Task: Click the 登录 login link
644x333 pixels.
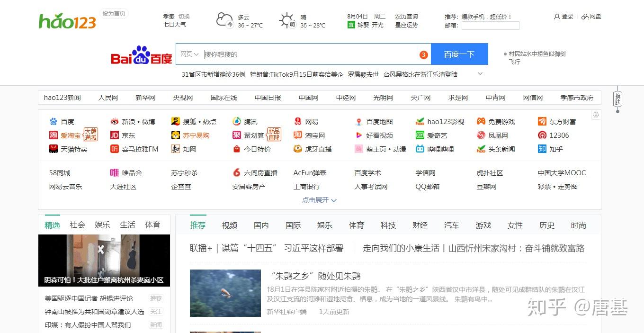Action: coord(563,17)
